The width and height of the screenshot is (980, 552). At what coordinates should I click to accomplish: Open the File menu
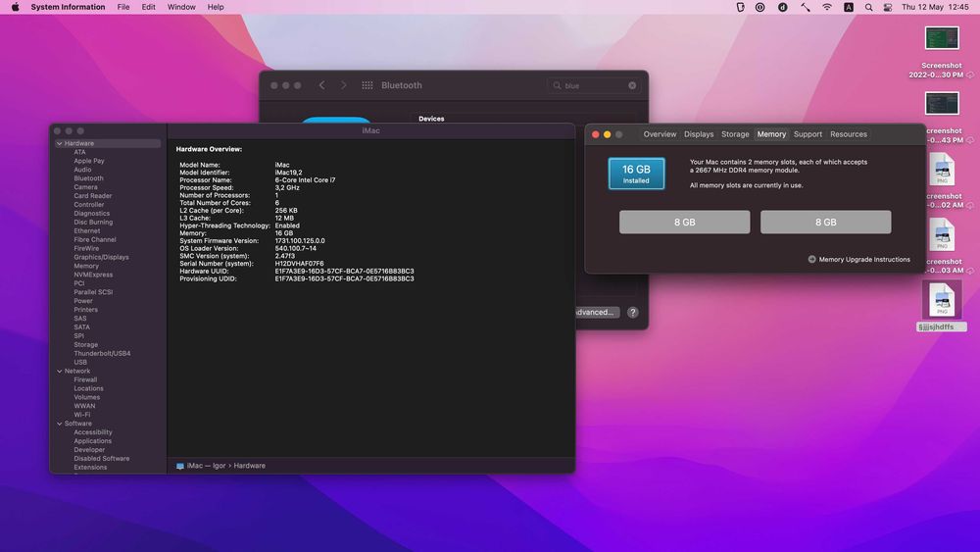coord(123,7)
